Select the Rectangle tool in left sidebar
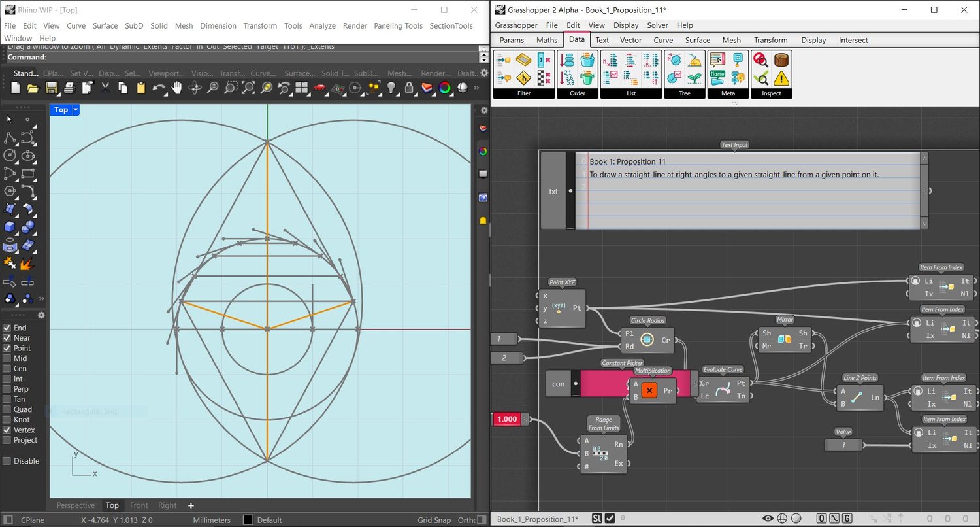 click(27, 173)
